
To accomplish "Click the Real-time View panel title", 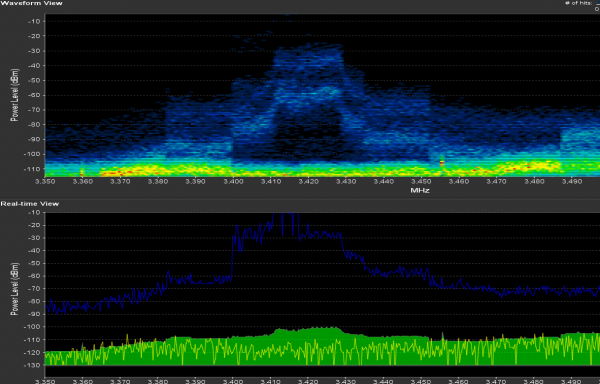I will pos(30,203).
